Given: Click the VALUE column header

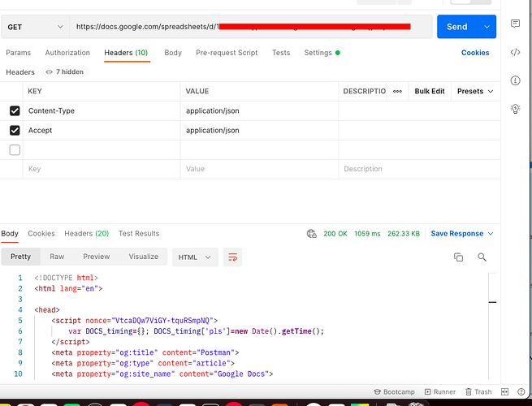Looking at the screenshot, I should (x=197, y=91).
